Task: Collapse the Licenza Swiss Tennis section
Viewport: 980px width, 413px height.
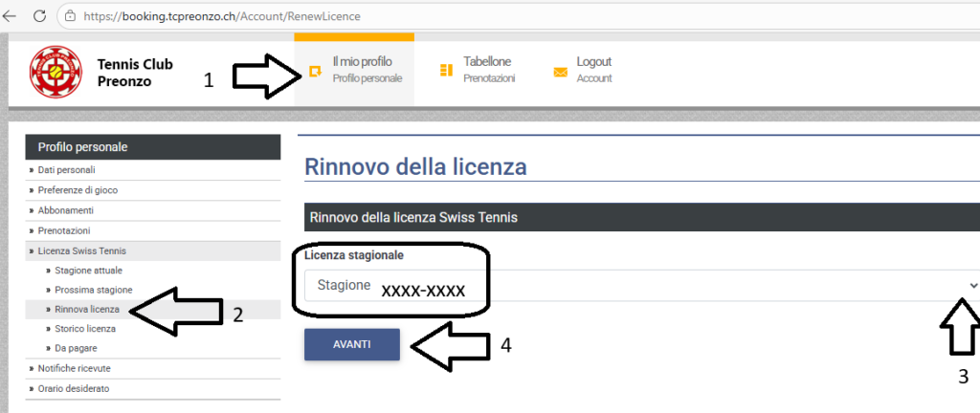Action: pos(82,250)
